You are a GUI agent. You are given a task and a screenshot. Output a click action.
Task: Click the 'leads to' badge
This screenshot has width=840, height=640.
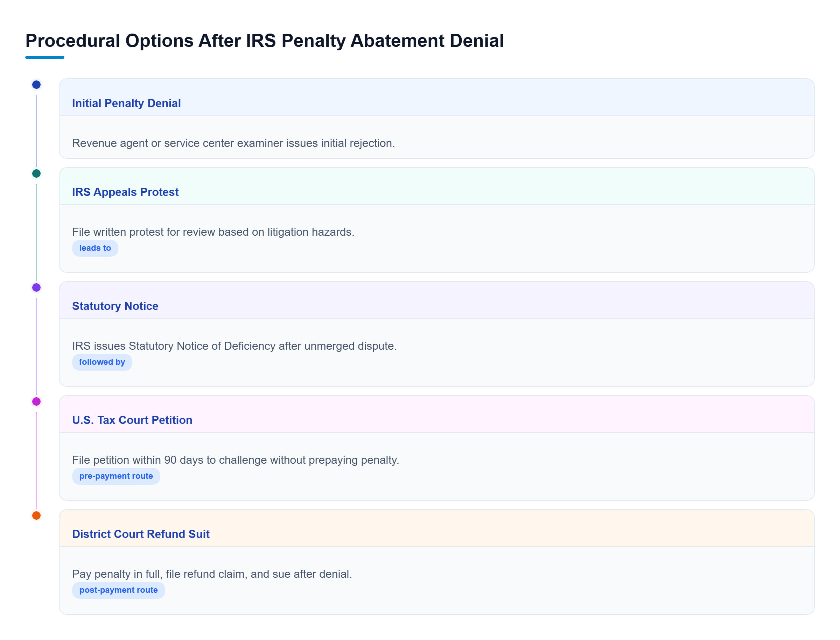pyautogui.click(x=95, y=248)
